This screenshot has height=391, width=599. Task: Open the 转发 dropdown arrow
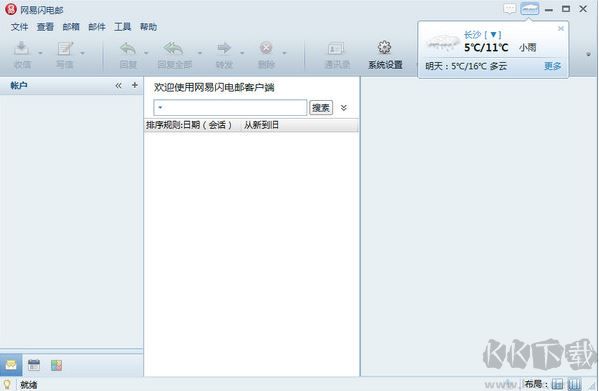click(x=242, y=53)
